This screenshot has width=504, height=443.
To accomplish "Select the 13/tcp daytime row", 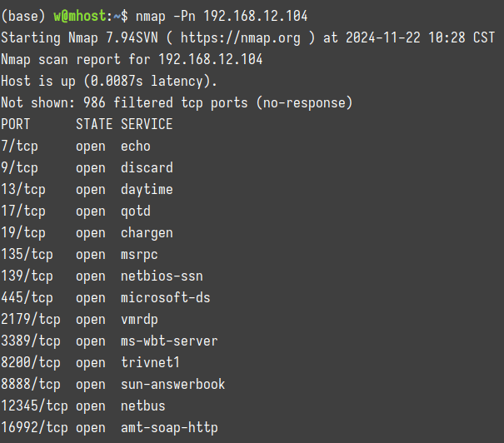I will click(x=87, y=190).
